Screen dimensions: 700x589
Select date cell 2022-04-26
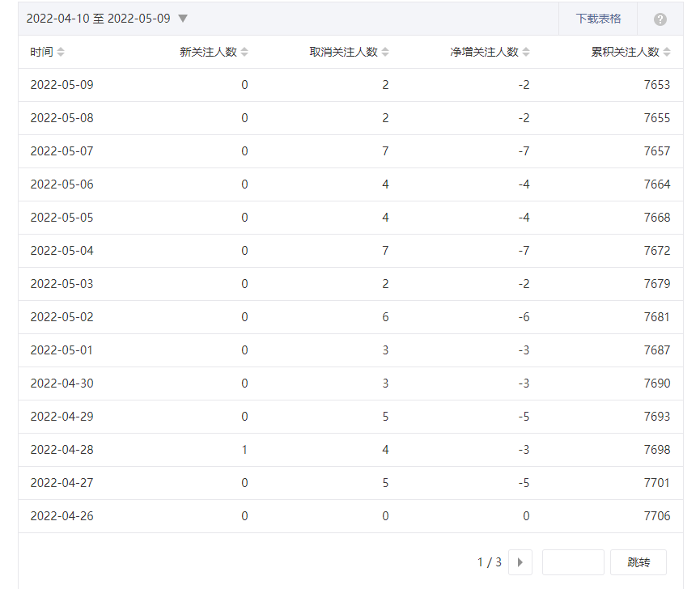click(x=62, y=516)
